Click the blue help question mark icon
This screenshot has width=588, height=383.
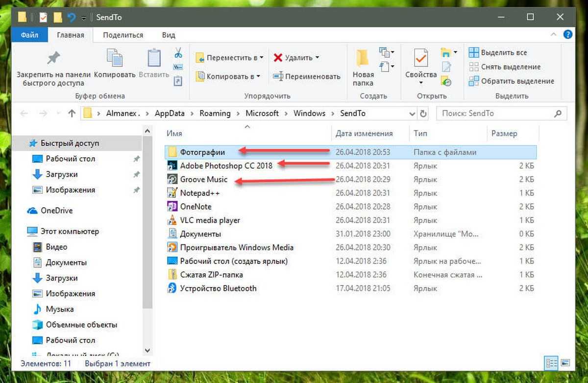(x=568, y=35)
